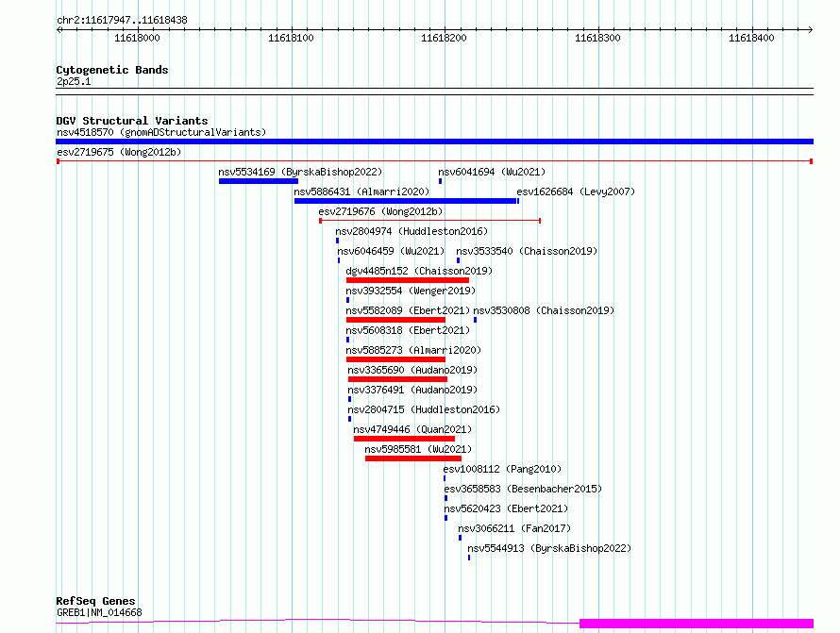Click the RefSeq Genes track title
Viewport: 840px width, 633px height.
click(95, 601)
